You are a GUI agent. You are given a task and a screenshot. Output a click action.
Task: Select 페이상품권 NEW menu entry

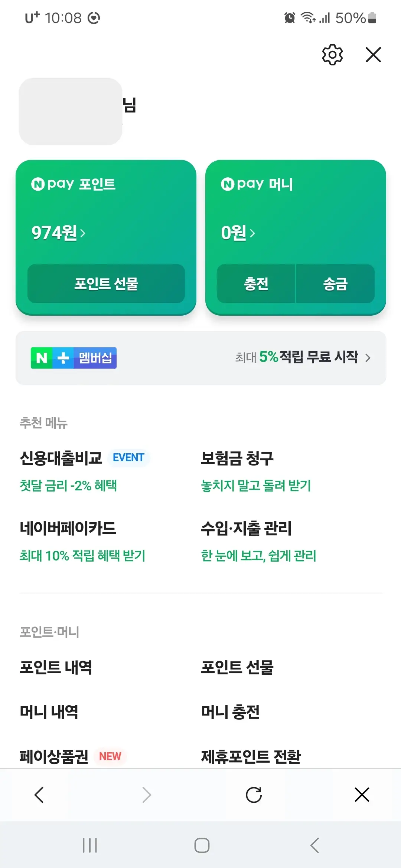tap(54, 756)
